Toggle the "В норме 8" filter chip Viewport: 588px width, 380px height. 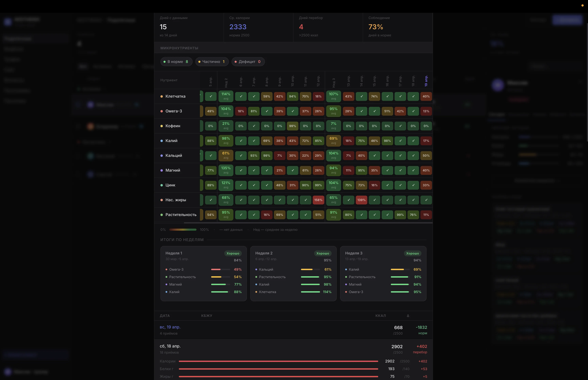176,62
